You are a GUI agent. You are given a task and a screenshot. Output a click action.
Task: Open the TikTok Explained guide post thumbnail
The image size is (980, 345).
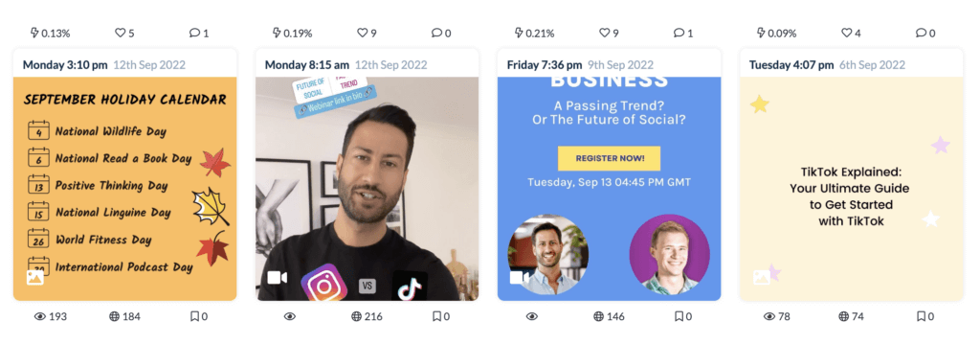point(851,189)
